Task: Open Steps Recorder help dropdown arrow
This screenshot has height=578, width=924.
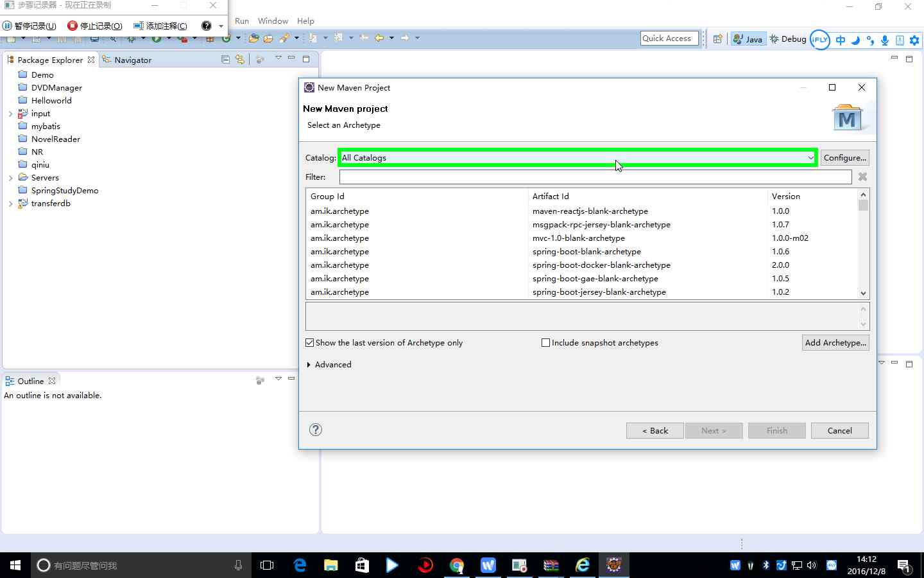Action: (x=221, y=26)
